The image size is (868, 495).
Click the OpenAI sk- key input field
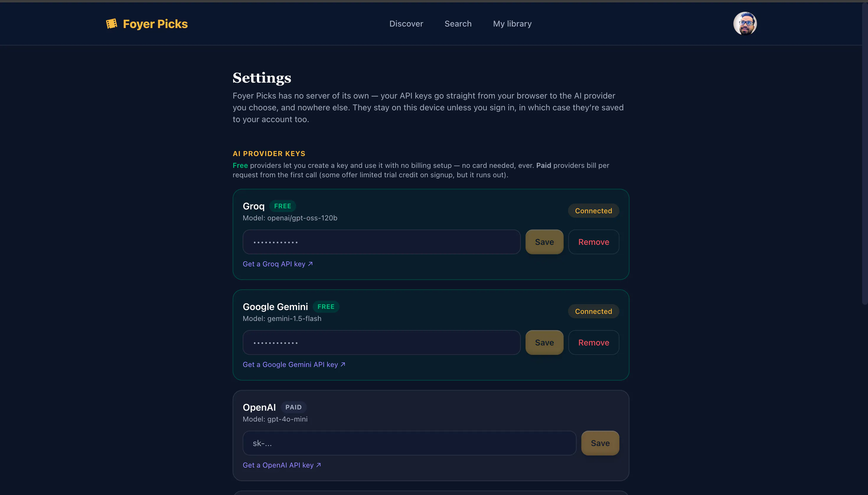coord(409,443)
